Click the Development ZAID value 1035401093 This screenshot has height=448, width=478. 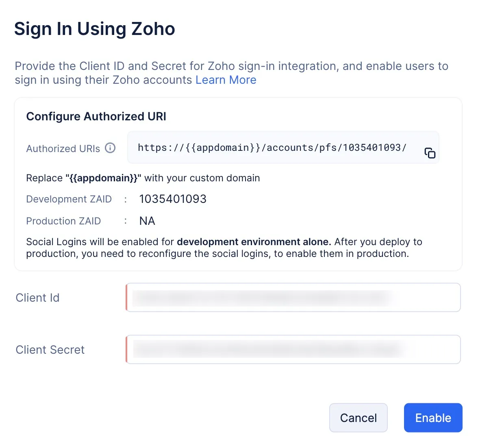(x=173, y=199)
